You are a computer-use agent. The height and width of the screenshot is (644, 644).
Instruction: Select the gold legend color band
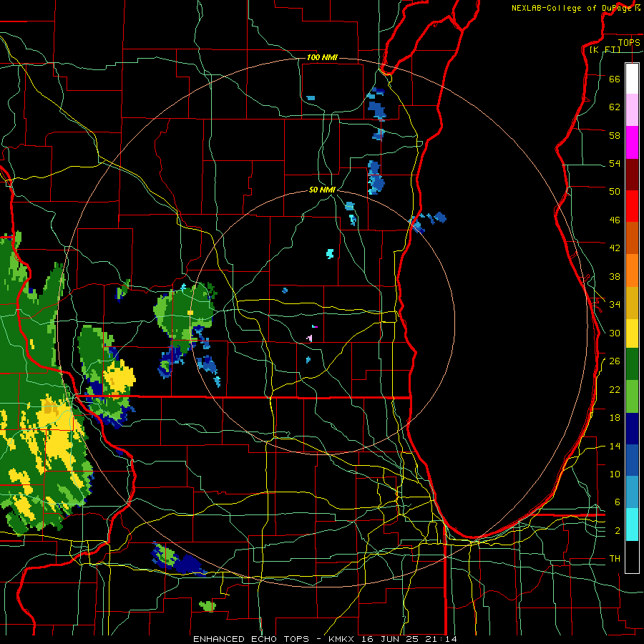(632, 303)
